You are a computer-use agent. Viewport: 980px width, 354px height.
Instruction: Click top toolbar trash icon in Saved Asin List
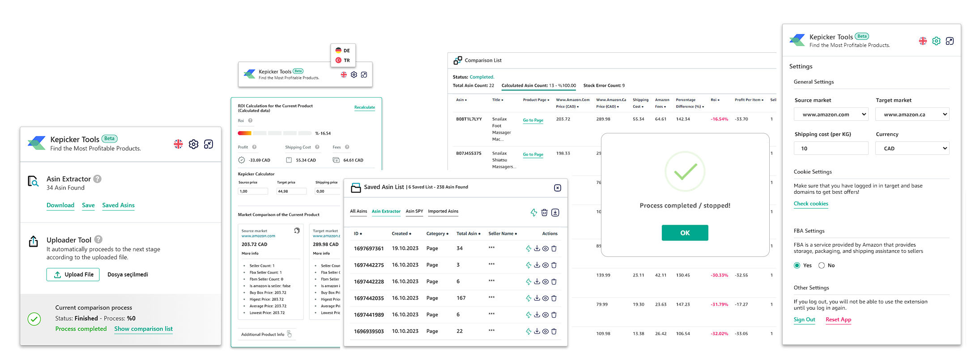(x=544, y=213)
